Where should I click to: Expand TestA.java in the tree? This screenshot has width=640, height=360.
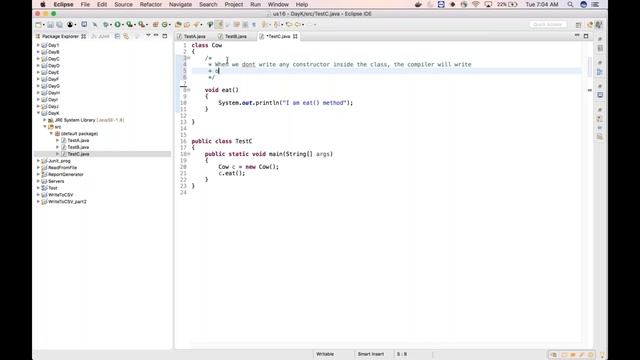click(x=58, y=140)
